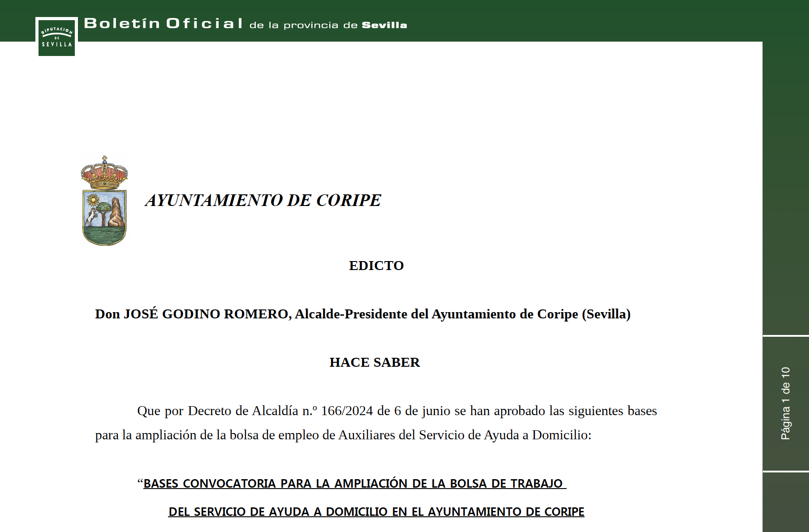
Task: Click 'de la provincia de Sevilla' header text
Action: pos(328,25)
